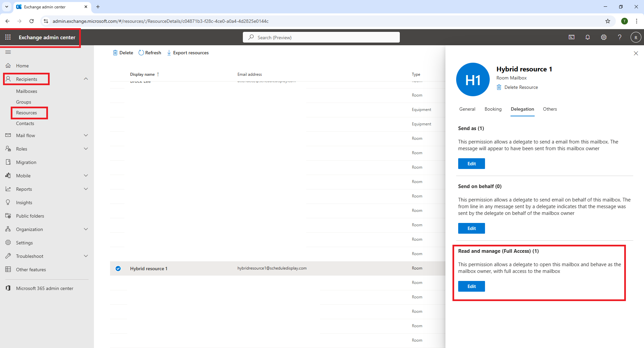Open the Chrome three-dot menu

click(637, 21)
